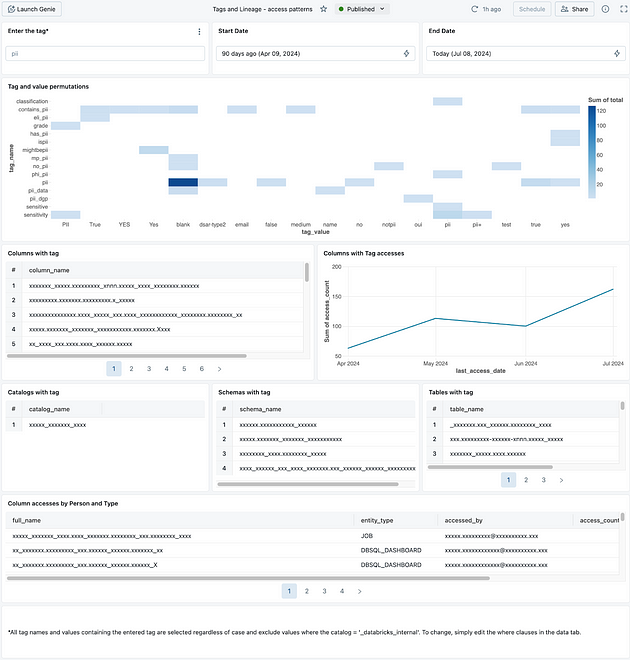The width and height of the screenshot is (630, 660).
Task: Click the catalog_name column header
Action: coord(49,409)
